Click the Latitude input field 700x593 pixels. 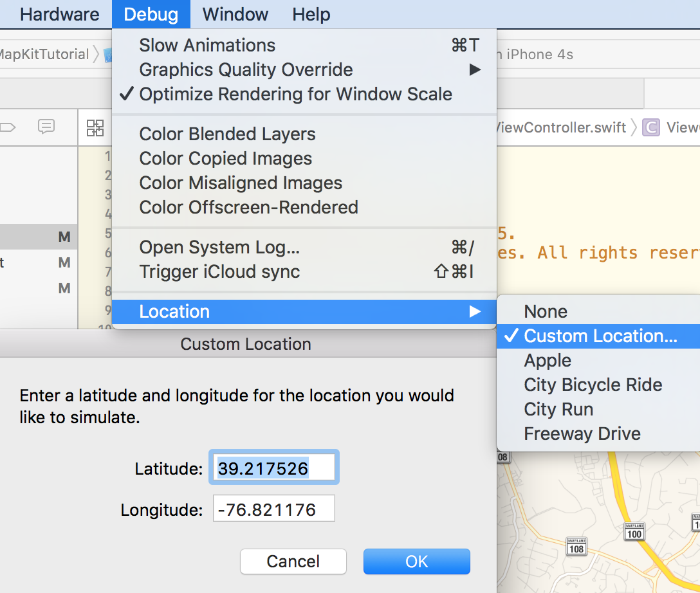[x=273, y=467]
